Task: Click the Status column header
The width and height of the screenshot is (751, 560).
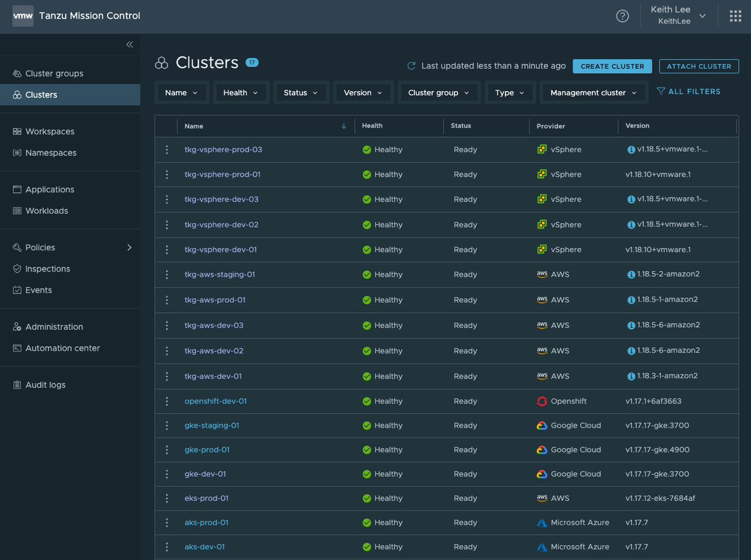Action: 461,126
